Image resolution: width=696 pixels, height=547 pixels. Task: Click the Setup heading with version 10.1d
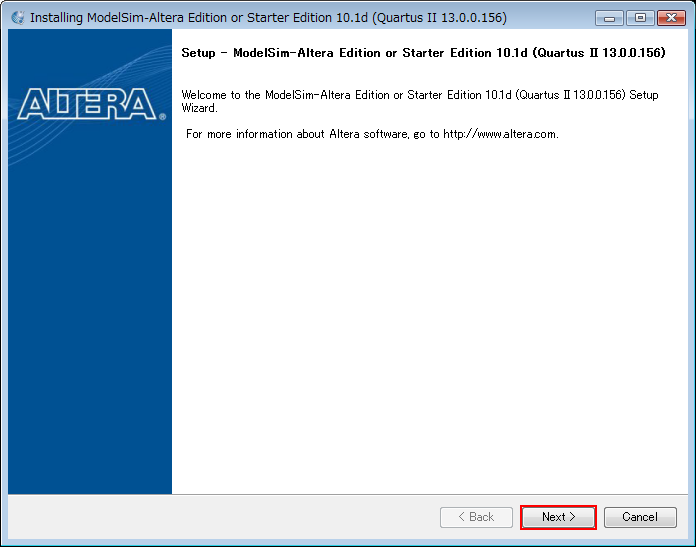[423, 53]
